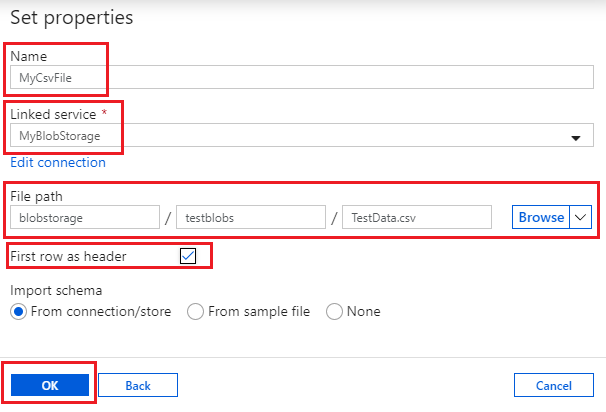Select the None import schema option

tap(334, 311)
